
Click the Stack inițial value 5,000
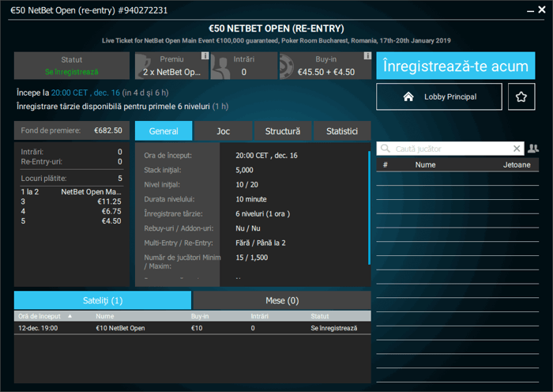point(244,170)
